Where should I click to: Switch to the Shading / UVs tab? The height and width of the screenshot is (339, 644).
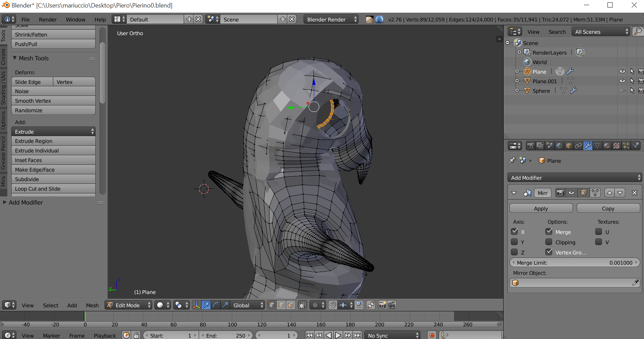click(x=3, y=88)
